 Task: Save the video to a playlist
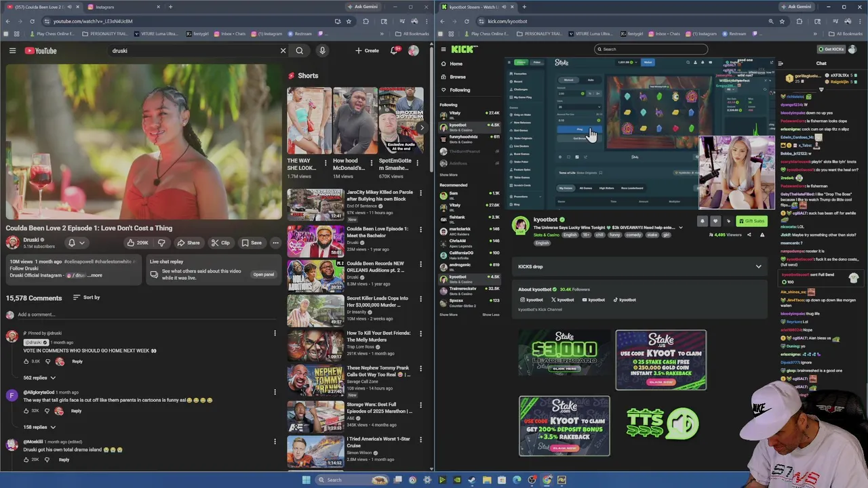click(x=252, y=243)
